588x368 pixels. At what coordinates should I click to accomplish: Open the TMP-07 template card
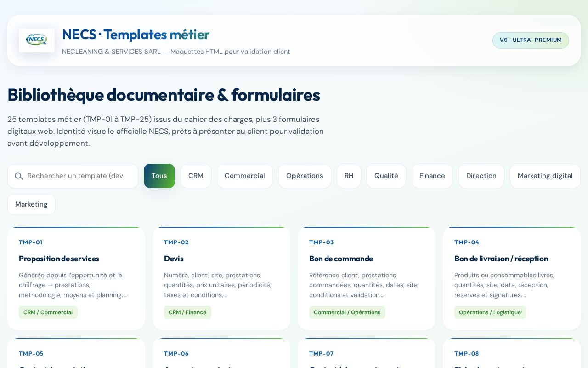pos(367,353)
